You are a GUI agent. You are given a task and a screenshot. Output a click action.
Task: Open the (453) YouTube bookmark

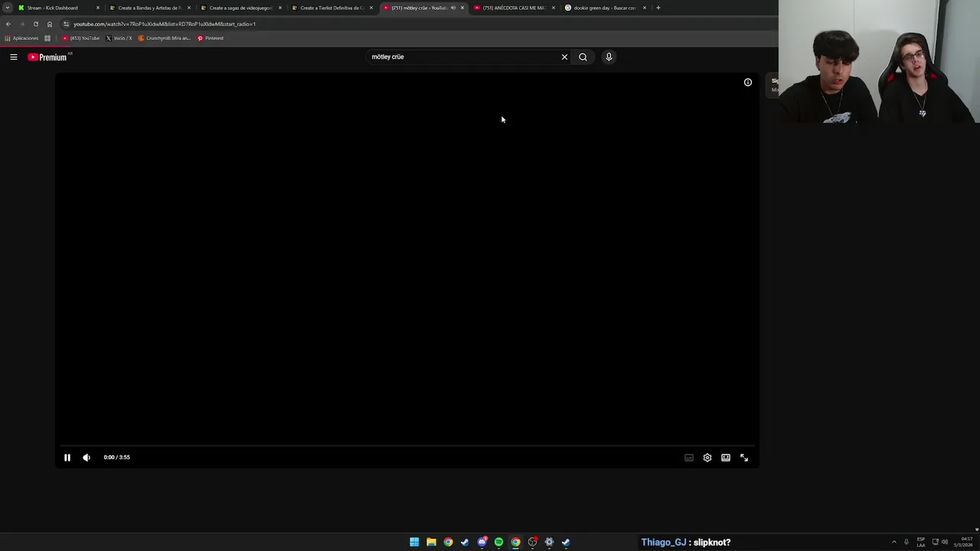(81, 38)
